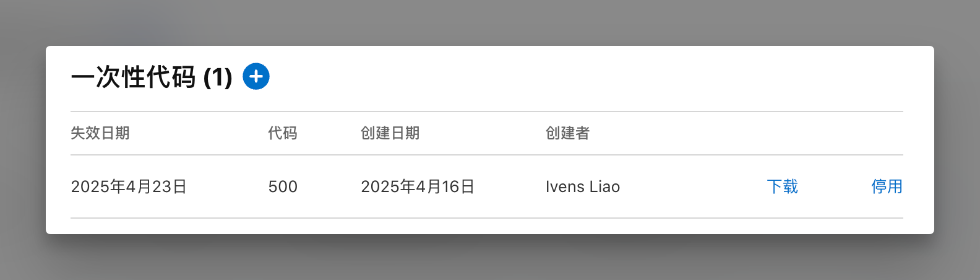The width and height of the screenshot is (980, 280).
Task: Click the 失效日期 column header
Action: point(100,133)
